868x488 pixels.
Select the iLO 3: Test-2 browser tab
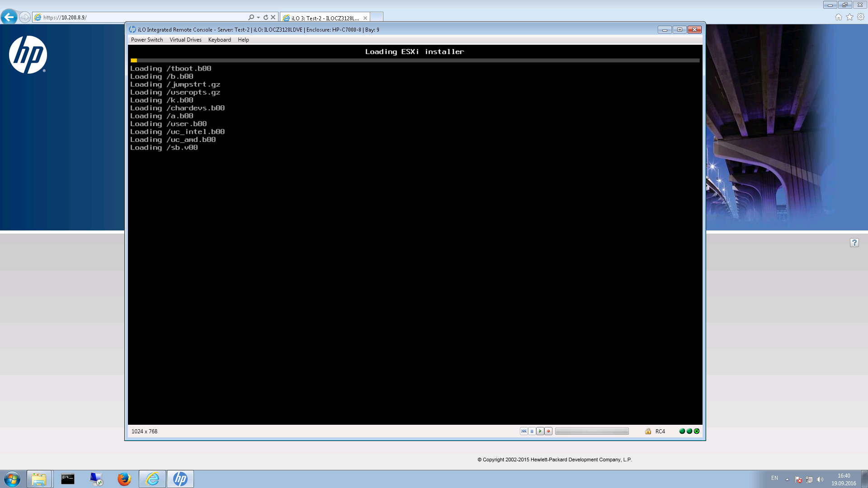click(324, 18)
